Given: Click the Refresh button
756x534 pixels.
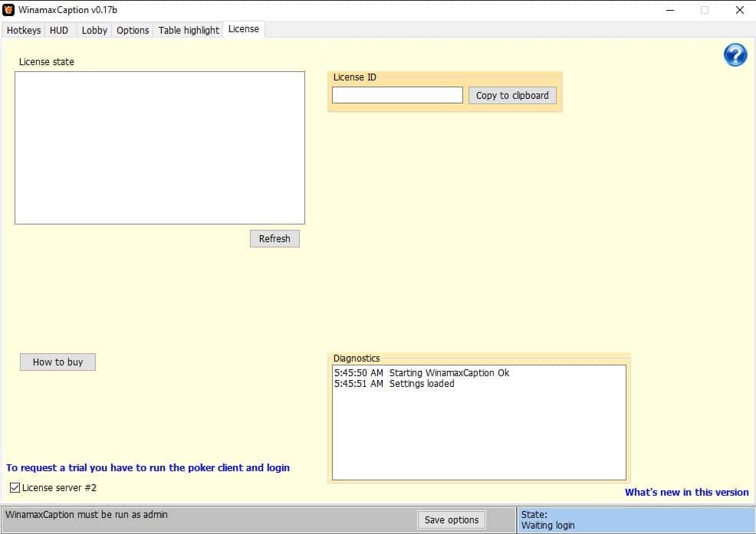Looking at the screenshot, I should pyautogui.click(x=274, y=238).
